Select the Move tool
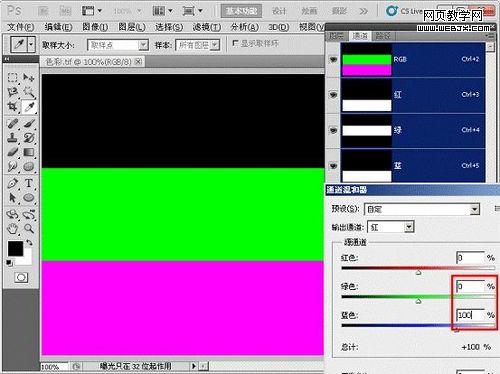This screenshot has width=500, height=374. pyautogui.click(x=29, y=78)
